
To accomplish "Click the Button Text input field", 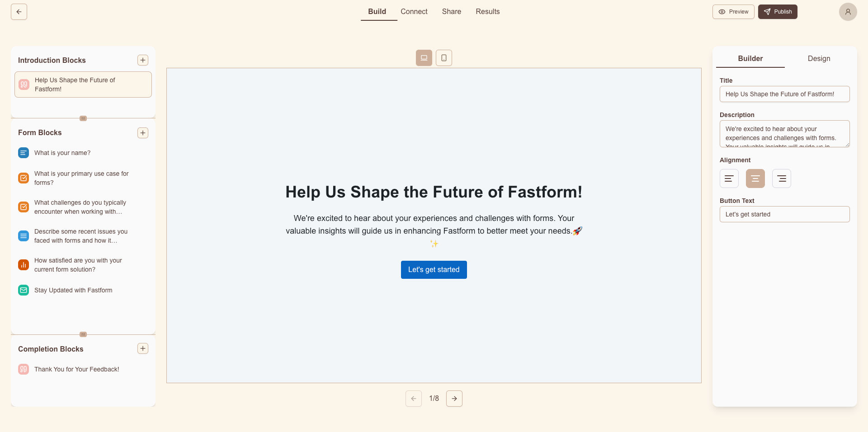I will tap(784, 214).
